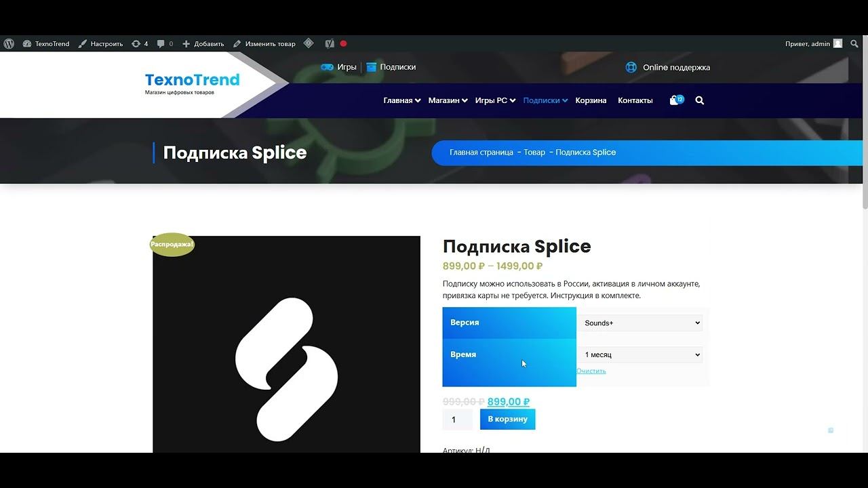The image size is (868, 488).
Task: Click the В корзину button
Action: pyautogui.click(x=507, y=419)
